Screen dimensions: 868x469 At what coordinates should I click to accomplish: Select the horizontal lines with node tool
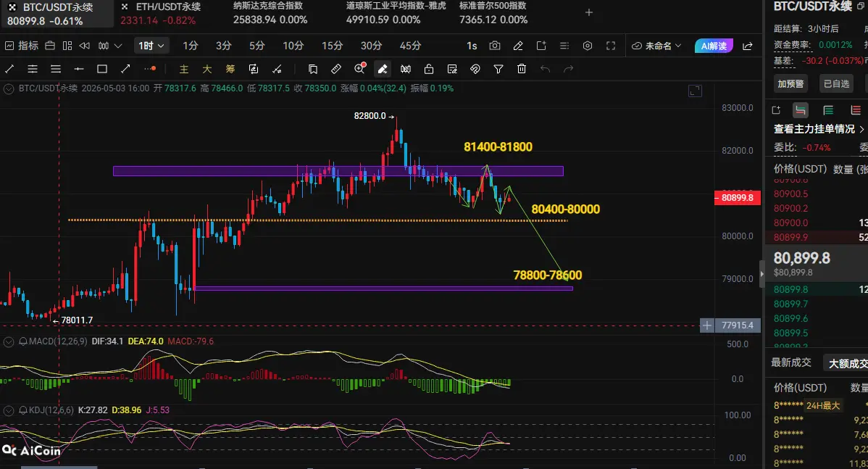(33, 69)
